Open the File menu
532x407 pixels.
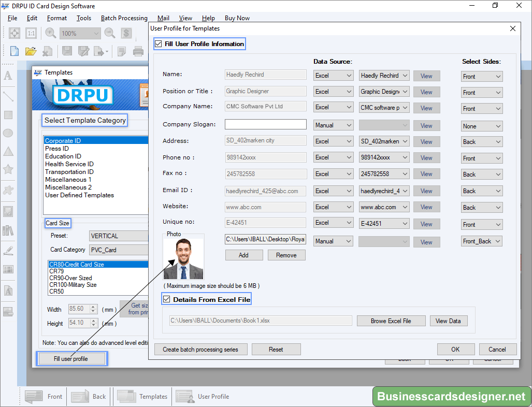coord(12,18)
